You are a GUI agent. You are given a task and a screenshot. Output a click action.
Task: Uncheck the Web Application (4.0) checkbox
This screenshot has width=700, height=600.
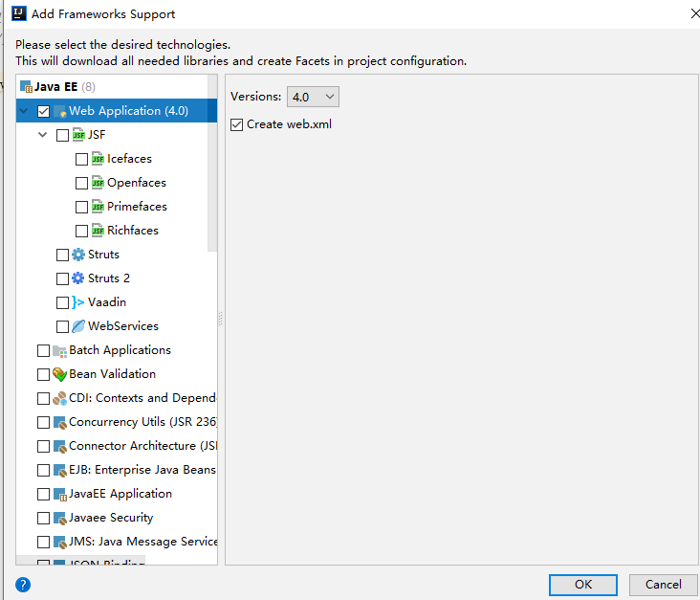pos(44,111)
